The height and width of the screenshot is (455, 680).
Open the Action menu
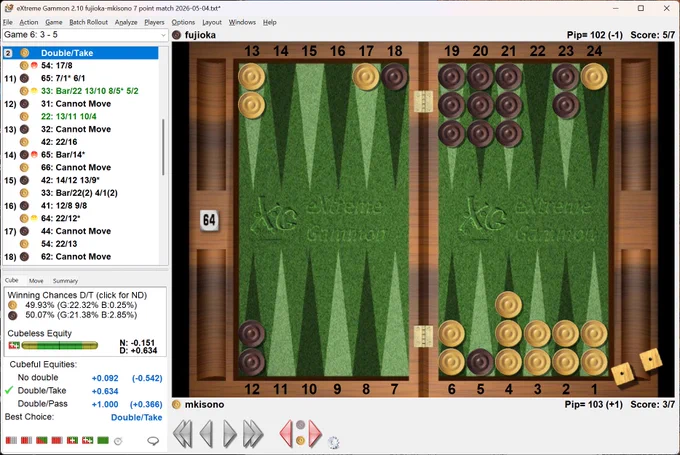[29, 22]
